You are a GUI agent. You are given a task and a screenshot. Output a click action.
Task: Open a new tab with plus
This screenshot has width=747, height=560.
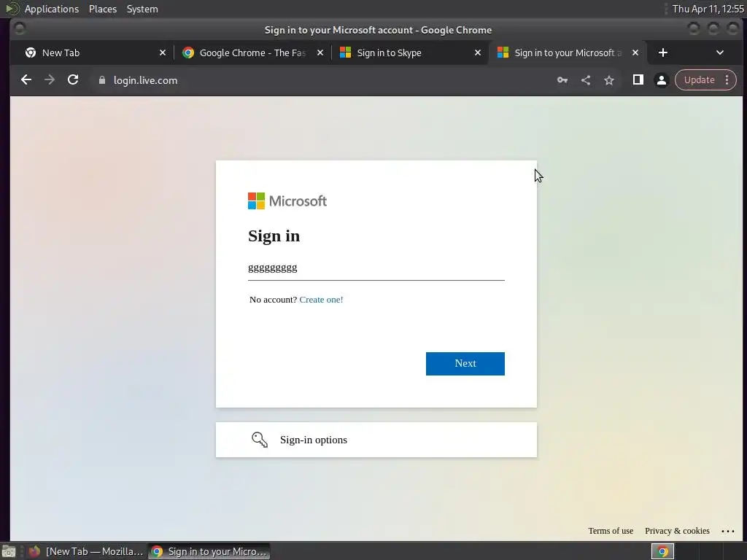click(x=662, y=52)
